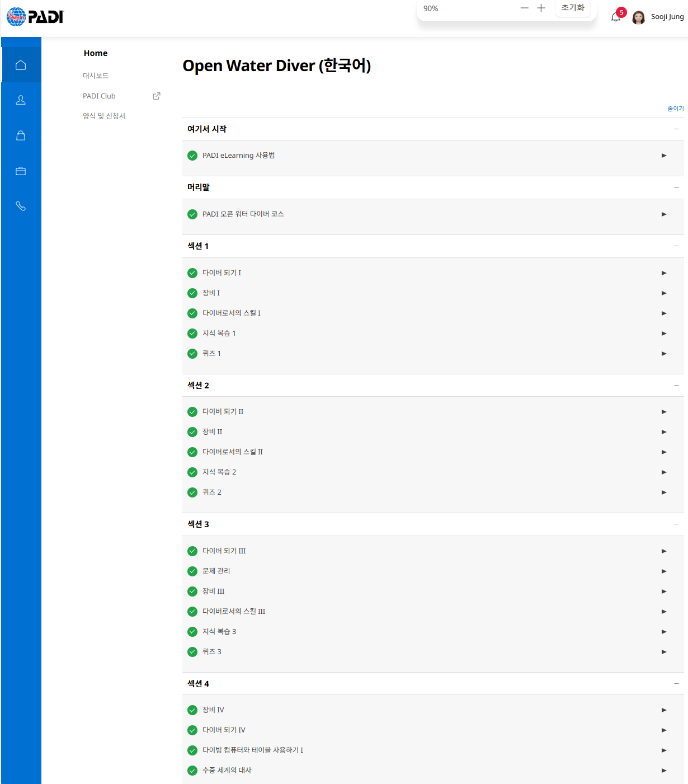The width and height of the screenshot is (688, 784).
Task: Collapse the 섹션 4 section
Action: pyautogui.click(x=676, y=683)
